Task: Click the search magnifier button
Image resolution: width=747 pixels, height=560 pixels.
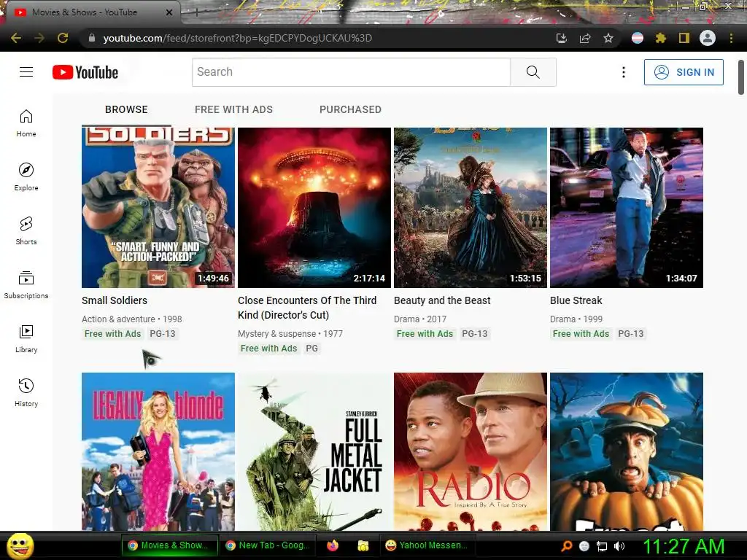Action: tap(533, 72)
